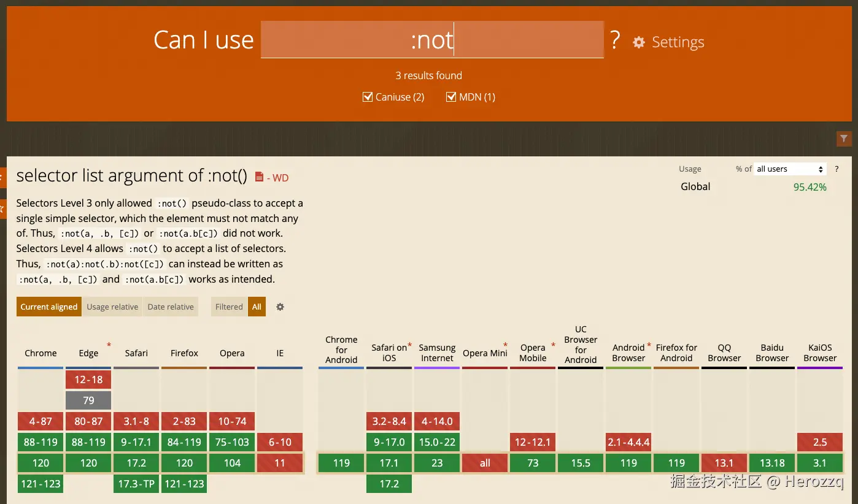Click IE 11 current version cell
This screenshot has width=858, height=504.
[280, 463]
